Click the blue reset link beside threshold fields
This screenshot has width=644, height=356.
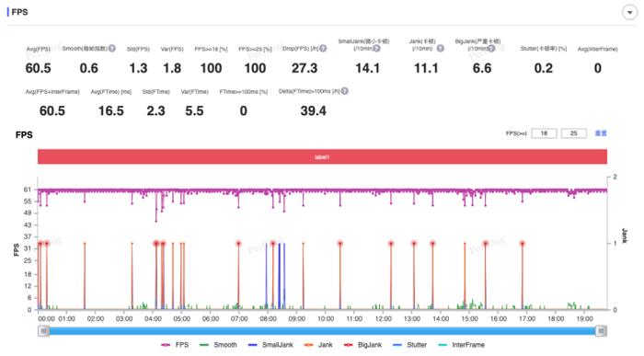pyautogui.click(x=601, y=133)
